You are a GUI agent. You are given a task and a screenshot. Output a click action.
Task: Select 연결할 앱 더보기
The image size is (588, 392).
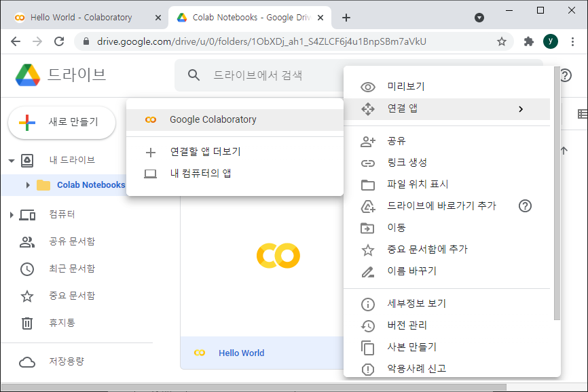pos(235,152)
